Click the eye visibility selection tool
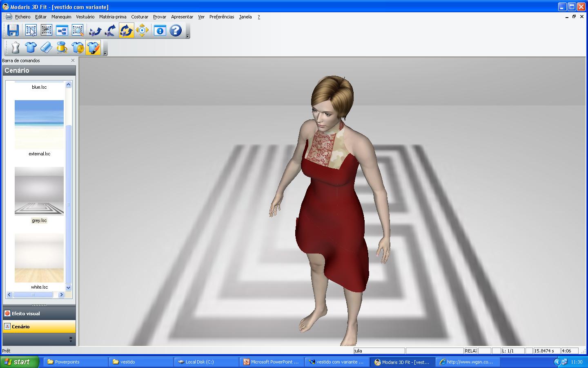The height and width of the screenshot is (368, 588). [x=47, y=30]
